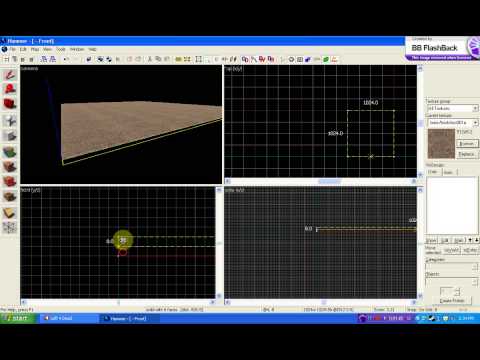The width and height of the screenshot is (480, 360).
Task: Click the BB FlashBack recorder tray icon
Action: point(362,318)
